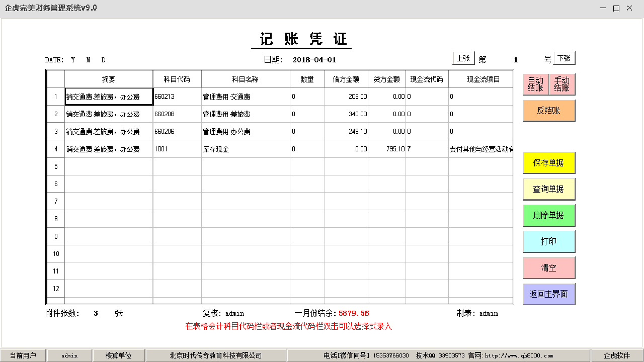Click the red balance amount 5879.56
Viewport: 644px width, 362px height.
point(352,313)
